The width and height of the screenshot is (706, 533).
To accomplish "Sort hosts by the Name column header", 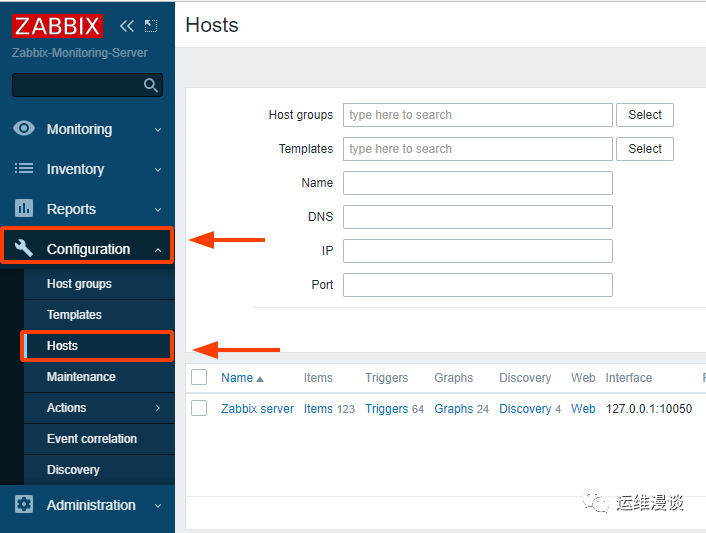I will point(237,378).
